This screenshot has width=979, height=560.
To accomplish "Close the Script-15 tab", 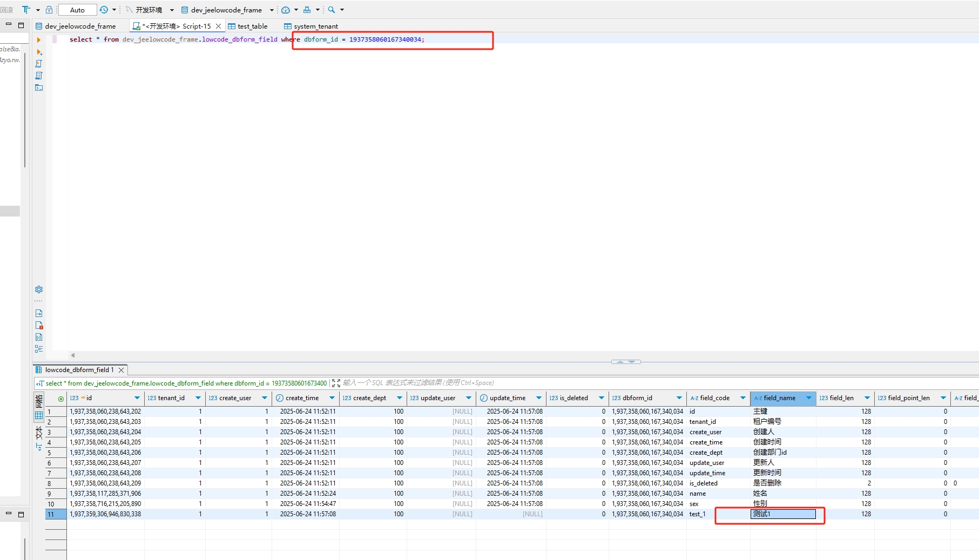I will tap(219, 26).
